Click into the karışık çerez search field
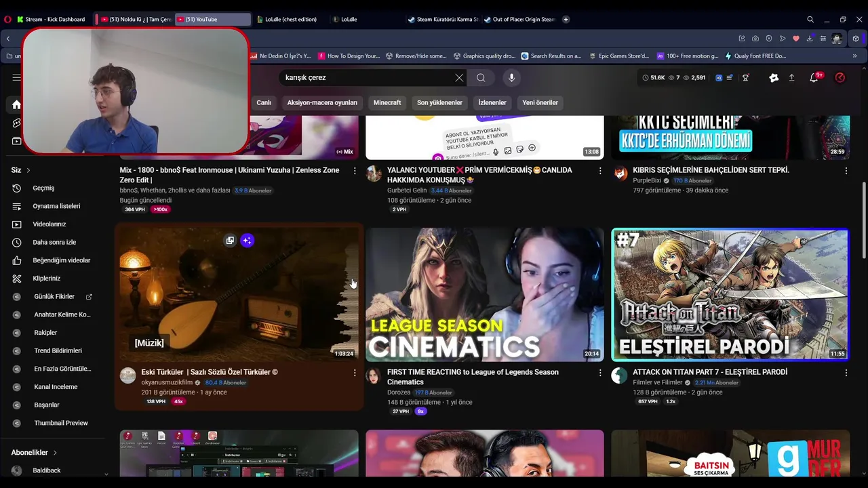 (366, 77)
